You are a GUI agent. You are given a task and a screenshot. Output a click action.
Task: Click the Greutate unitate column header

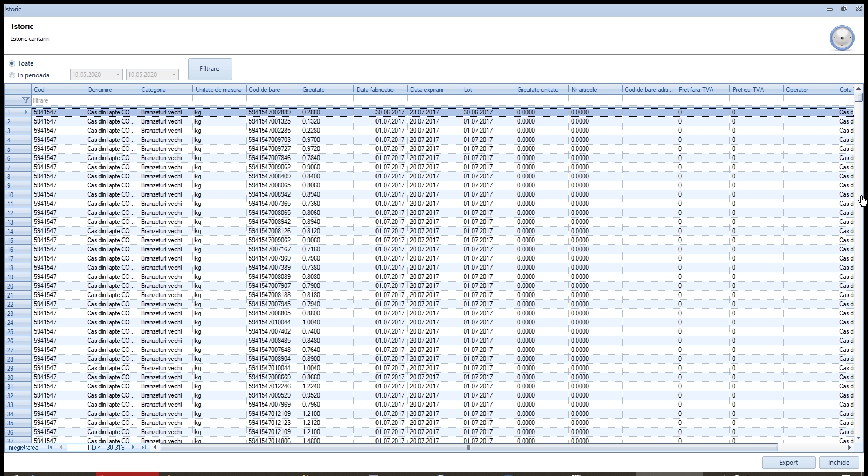pos(541,90)
